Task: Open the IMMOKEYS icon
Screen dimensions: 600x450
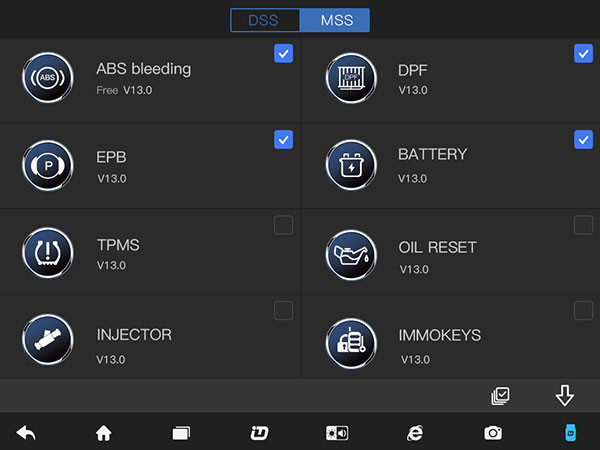Action: [351, 343]
